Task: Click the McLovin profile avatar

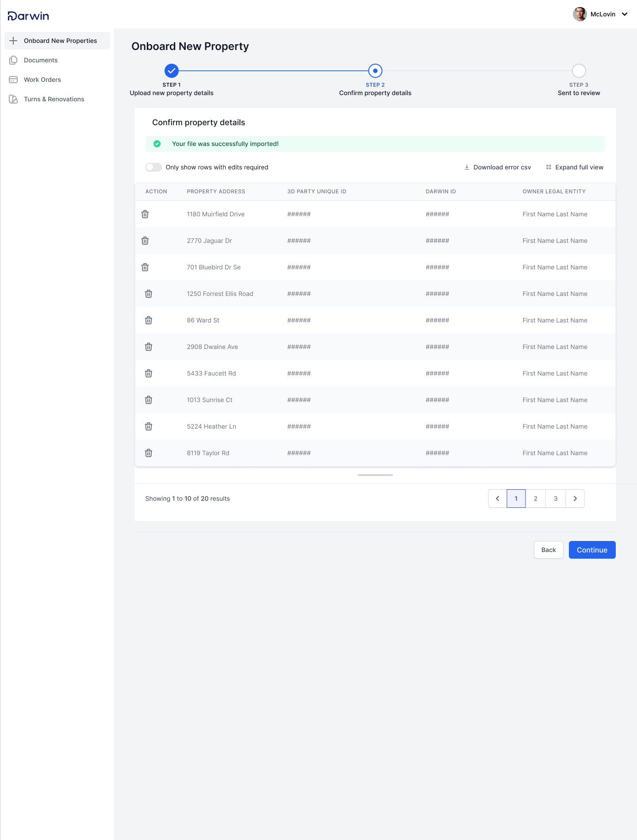Action: click(x=580, y=14)
